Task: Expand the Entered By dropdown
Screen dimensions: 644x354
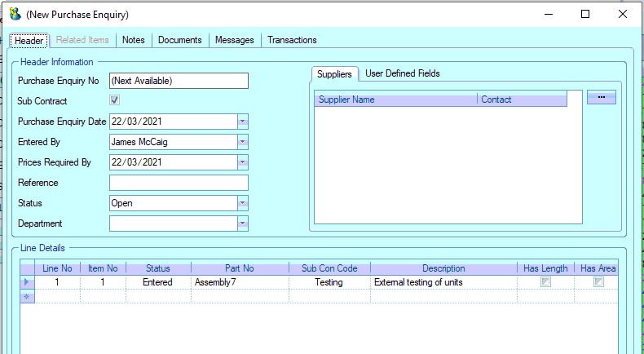Action: pos(242,142)
